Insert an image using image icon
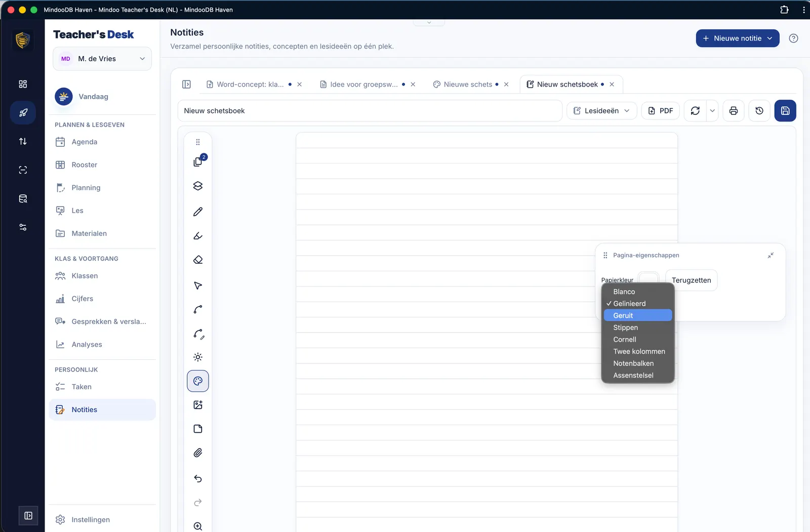Image resolution: width=810 pixels, height=532 pixels. coord(198,405)
